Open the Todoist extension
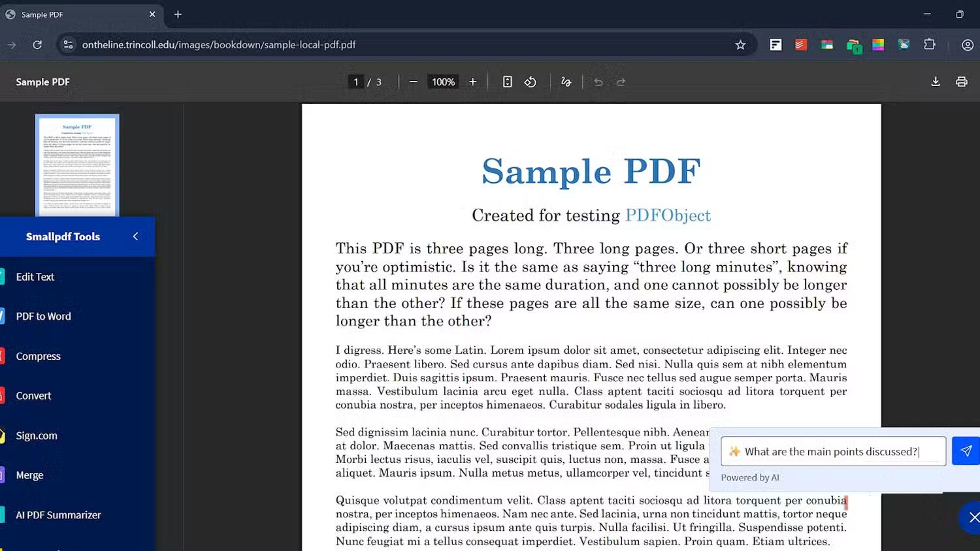The height and width of the screenshot is (551, 980). 800,44
